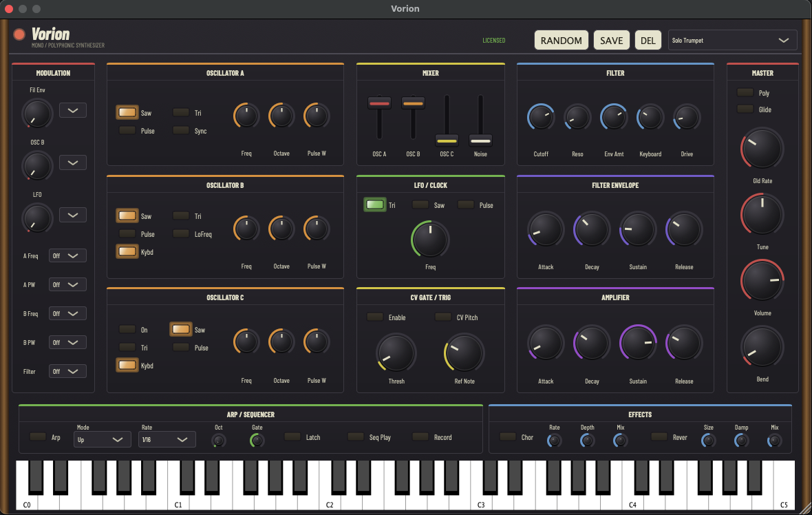Screen dimensions: 812x515
Task: Open the Solo Trumpet preset dropdown
Action: pyautogui.click(x=732, y=40)
